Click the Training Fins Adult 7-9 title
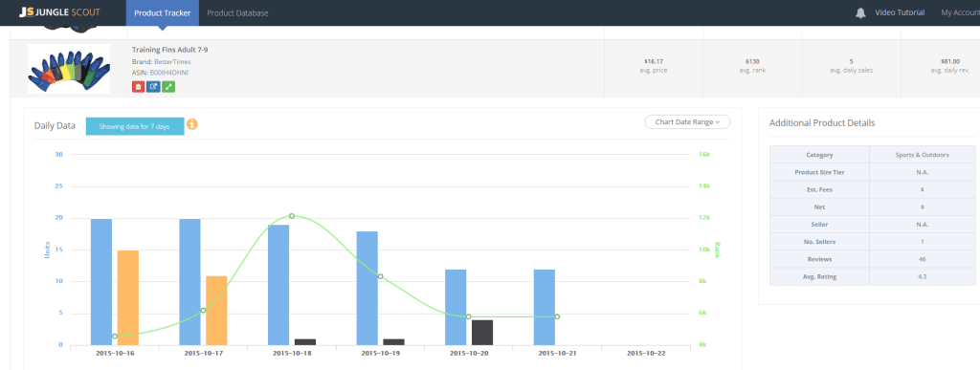This screenshot has height=370, width=980. point(170,50)
